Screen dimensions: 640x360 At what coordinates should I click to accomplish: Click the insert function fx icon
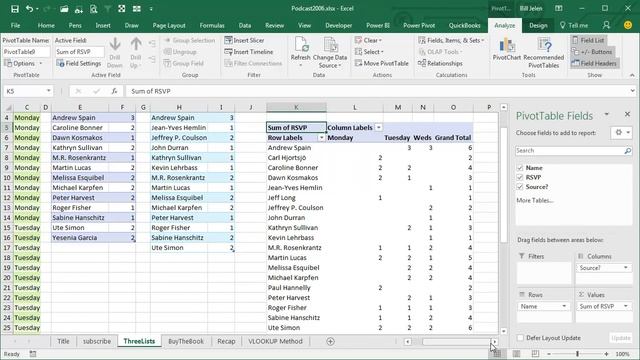[114, 91]
